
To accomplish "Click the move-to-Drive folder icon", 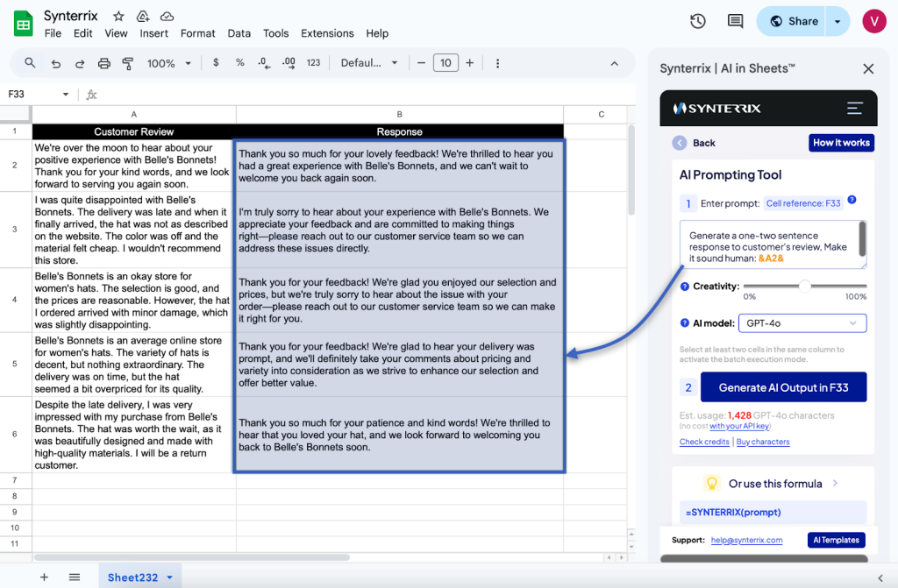I will pyautogui.click(x=143, y=16).
